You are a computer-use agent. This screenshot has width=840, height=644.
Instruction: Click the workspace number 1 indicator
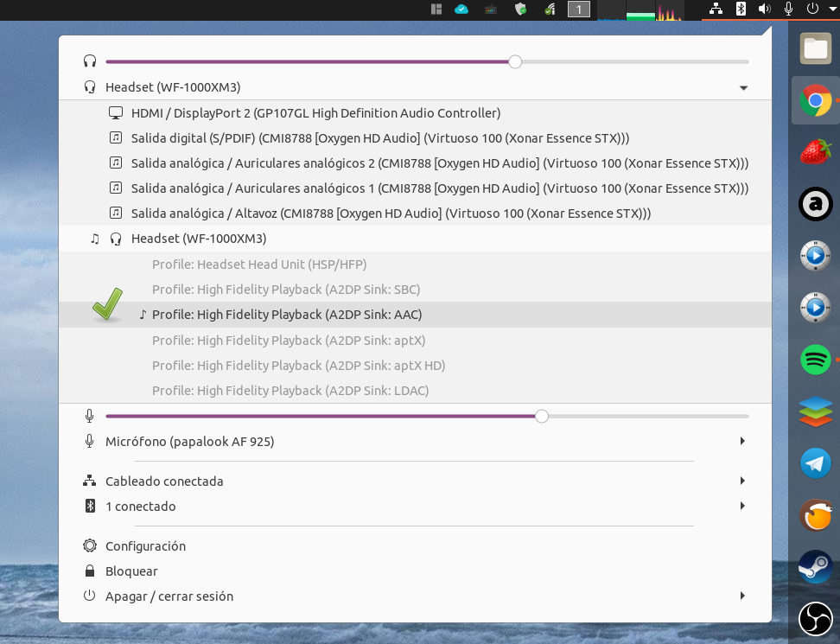tap(578, 10)
